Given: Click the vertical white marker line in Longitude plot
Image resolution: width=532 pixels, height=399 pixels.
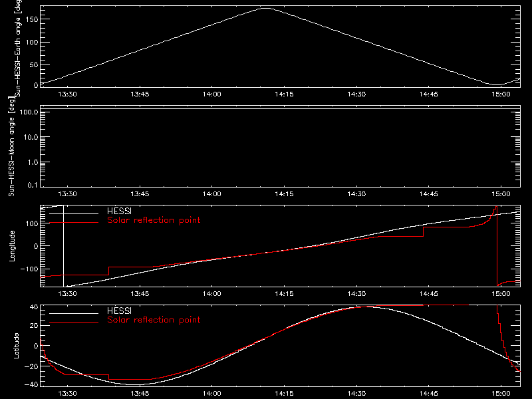Looking at the screenshot, I should 63,246.
